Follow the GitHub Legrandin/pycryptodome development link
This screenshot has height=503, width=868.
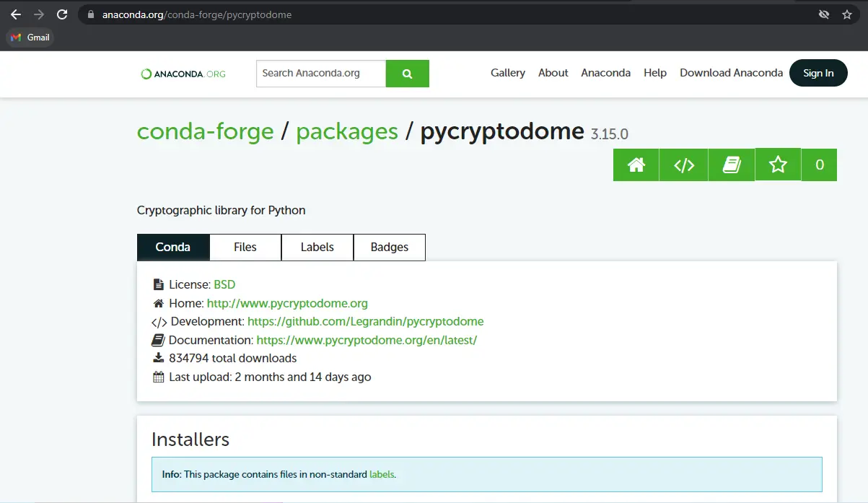365,321
